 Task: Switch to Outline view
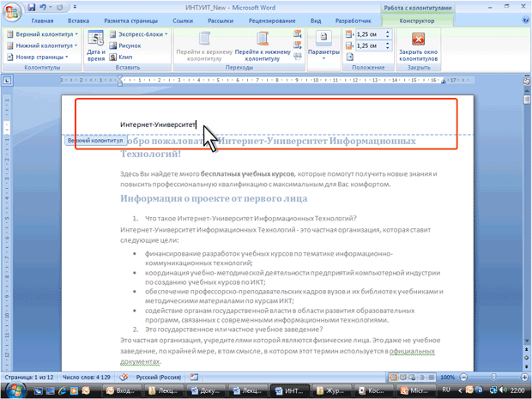coord(421,378)
